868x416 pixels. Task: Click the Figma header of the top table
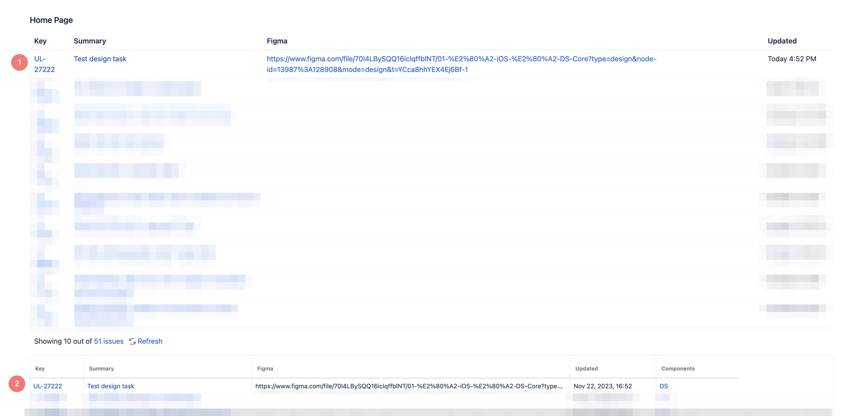tap(277, 41)
